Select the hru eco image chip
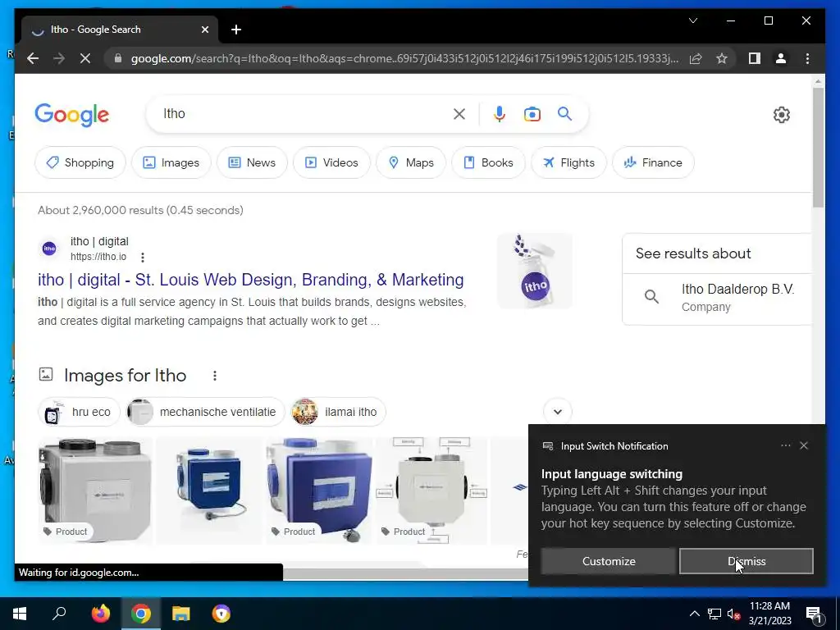This screenshot has height=630, width=840. (x=80, y=412)
